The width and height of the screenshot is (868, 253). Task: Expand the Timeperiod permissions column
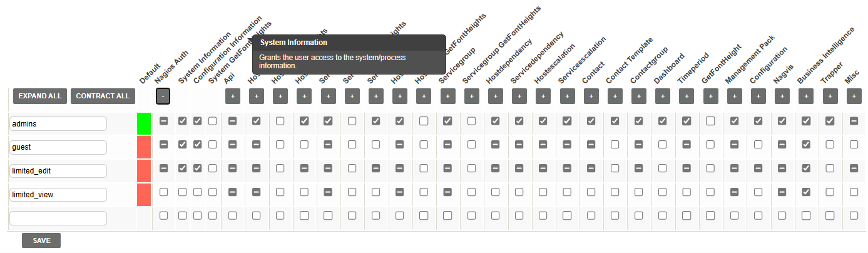point(687,96)
